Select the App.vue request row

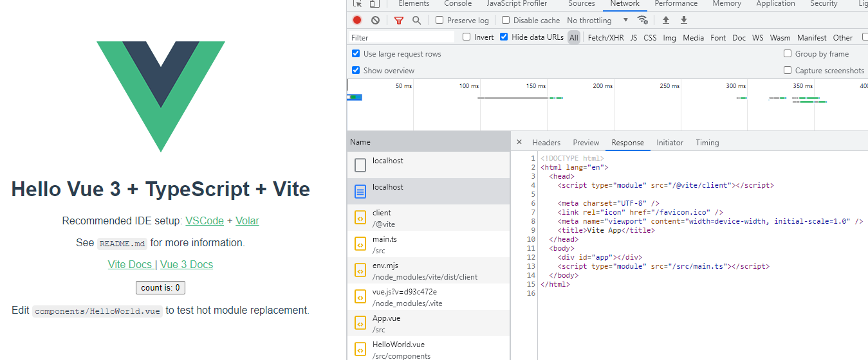point(429,323)
